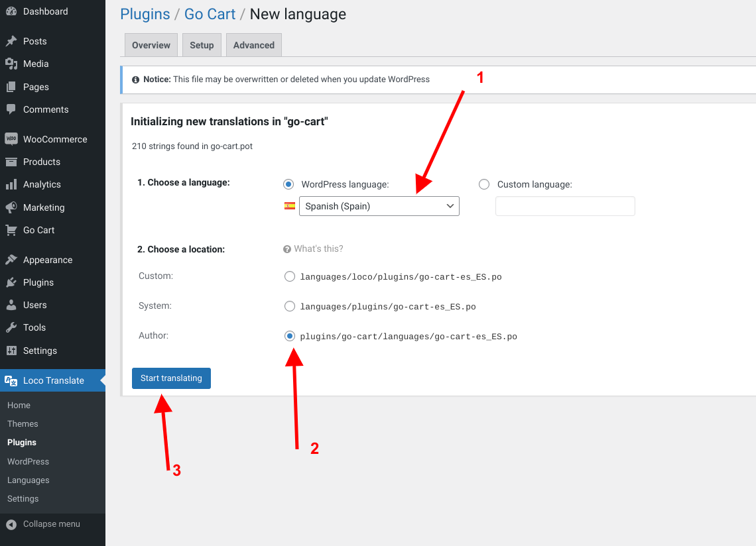Click the Dashboard gauge icon
Screen dimensions: 756x546
(11, 11)
